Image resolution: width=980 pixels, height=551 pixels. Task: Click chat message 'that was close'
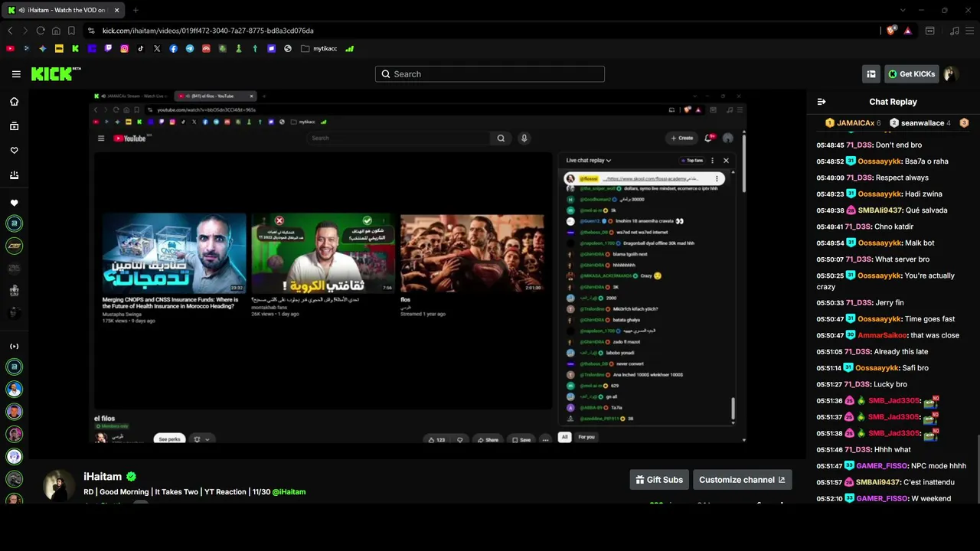pos(935,335)
